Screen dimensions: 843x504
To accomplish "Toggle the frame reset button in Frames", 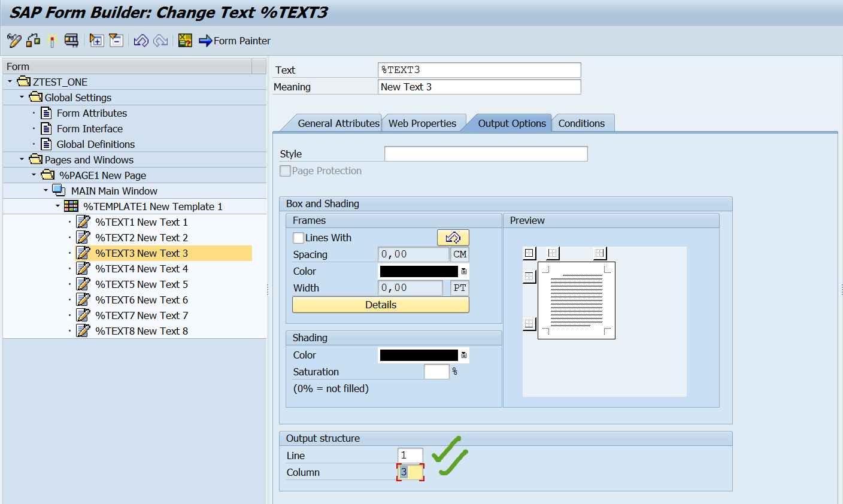I will [453, 238].
